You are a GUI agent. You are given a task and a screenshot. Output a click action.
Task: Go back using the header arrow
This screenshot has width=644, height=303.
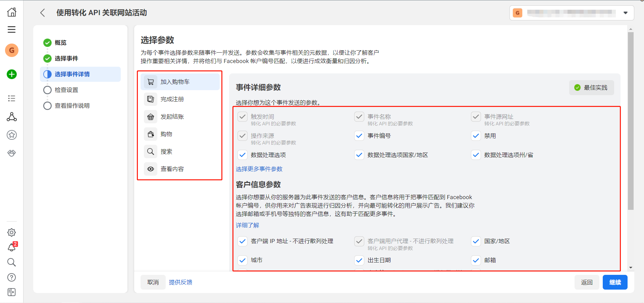pos(42,13)
